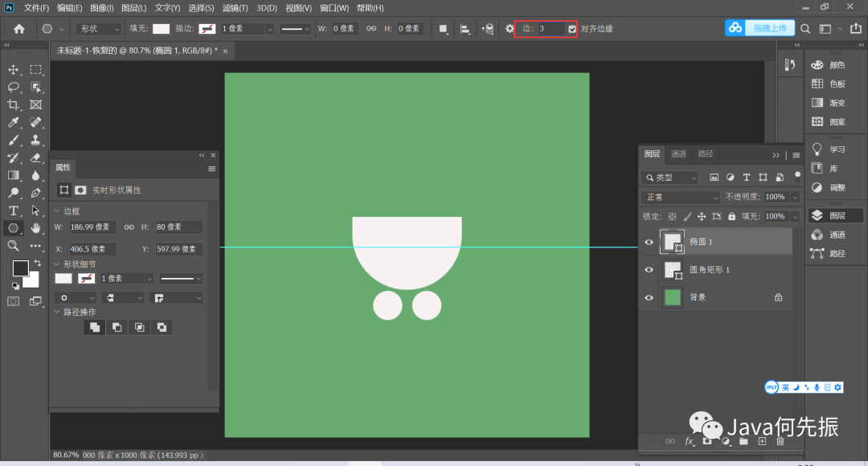Click the 拖拽上传 button

769,28
